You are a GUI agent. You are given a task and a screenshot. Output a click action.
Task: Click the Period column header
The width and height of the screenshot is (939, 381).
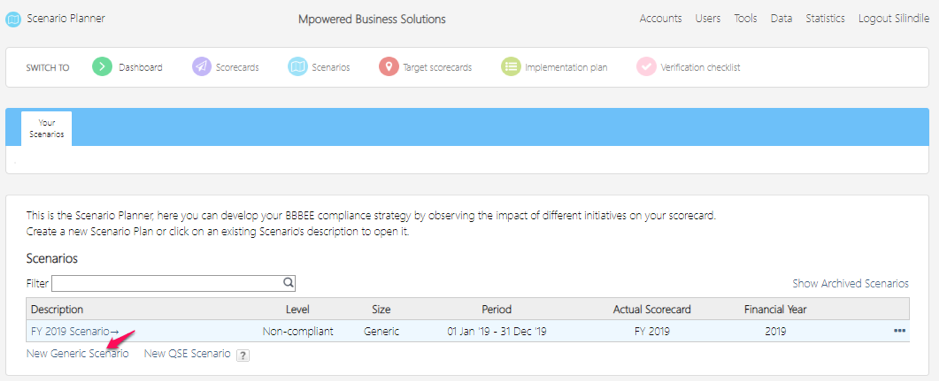pos(496,309)
